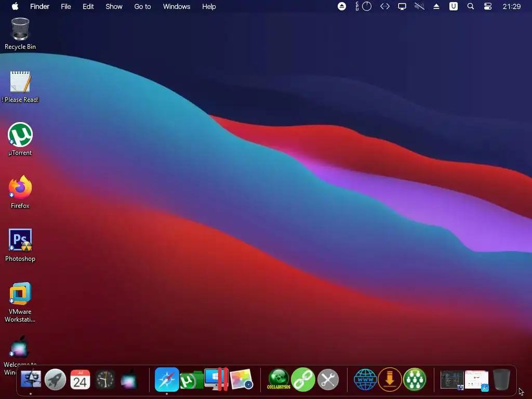Open the Edit menu

(88, 6)
